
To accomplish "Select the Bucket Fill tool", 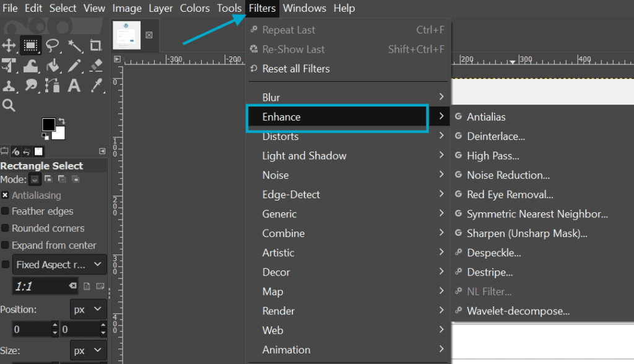I will (x=53, y=66).
